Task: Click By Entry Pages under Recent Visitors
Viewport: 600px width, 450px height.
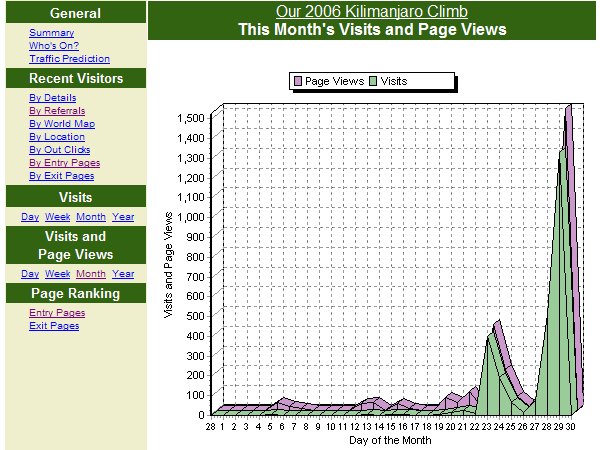Action: click(x=64, y=163)
